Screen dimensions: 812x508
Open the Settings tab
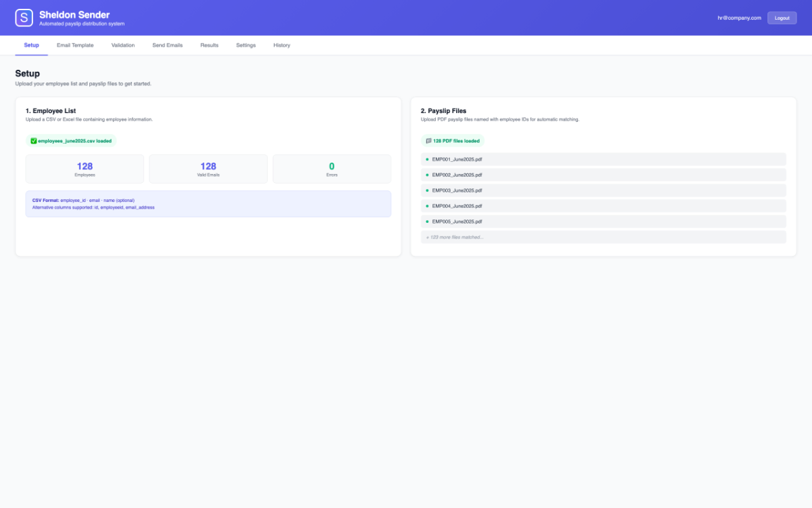pos(246,45)
